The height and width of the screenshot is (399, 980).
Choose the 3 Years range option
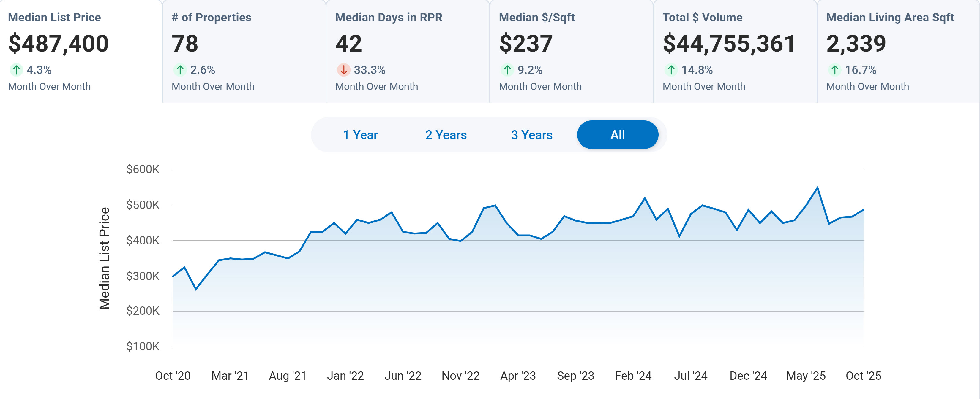pos(531,135)
